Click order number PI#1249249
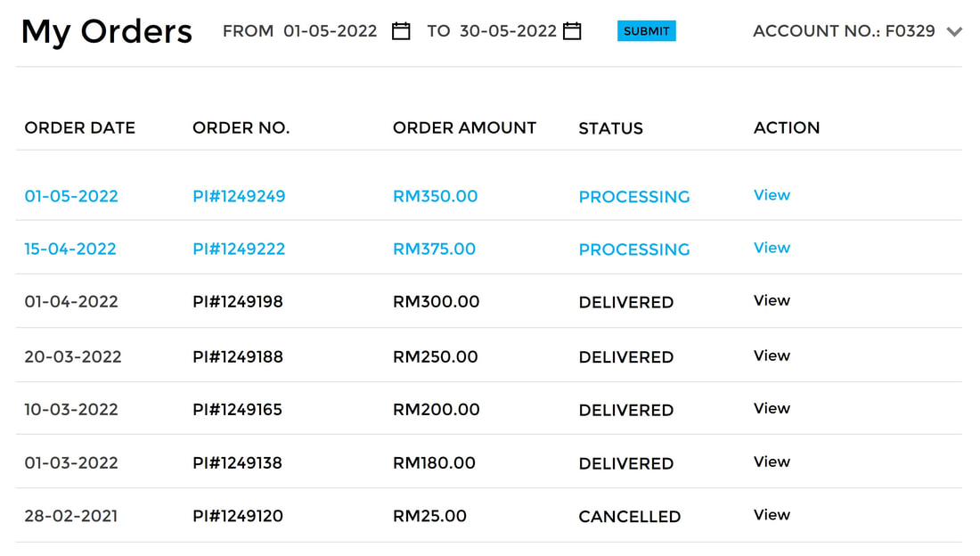This screenshot has width=980, height=556. (239, 196)
